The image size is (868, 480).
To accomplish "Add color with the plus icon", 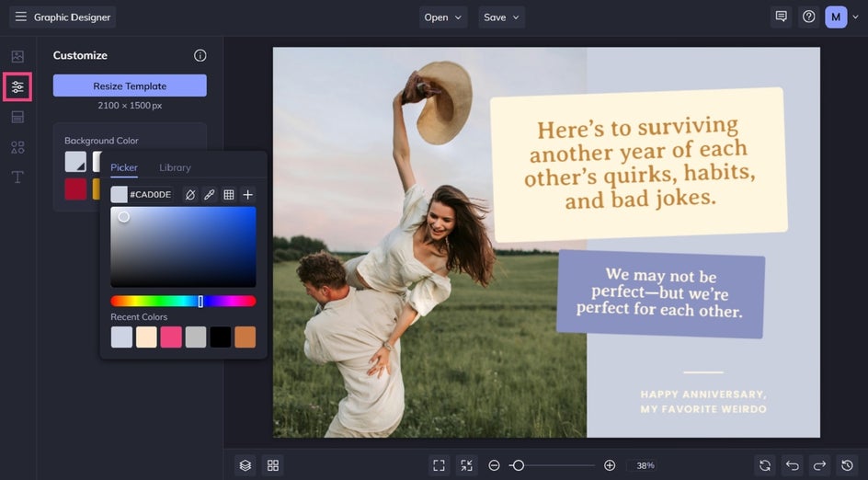I will pos(248,195).
